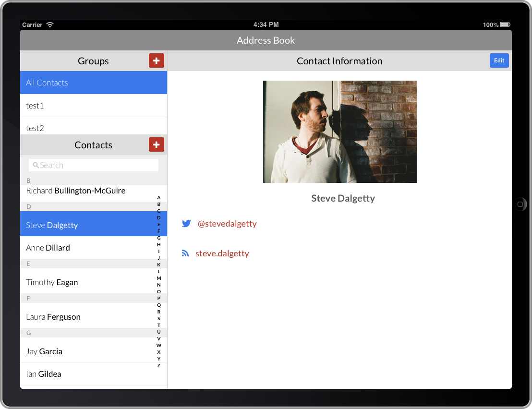532x409 pixels.
Task: Click the 100% battery percentage
Action: point(491,25)
